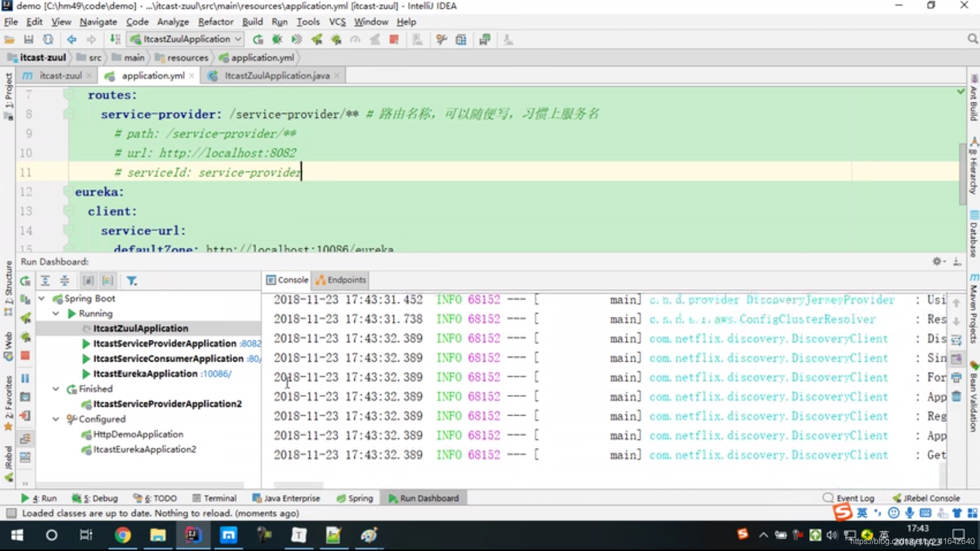Click the console horizontal scrollbar thumb
Image resolution: width=980 pixels, height=551 pixels.
[299, 485]
